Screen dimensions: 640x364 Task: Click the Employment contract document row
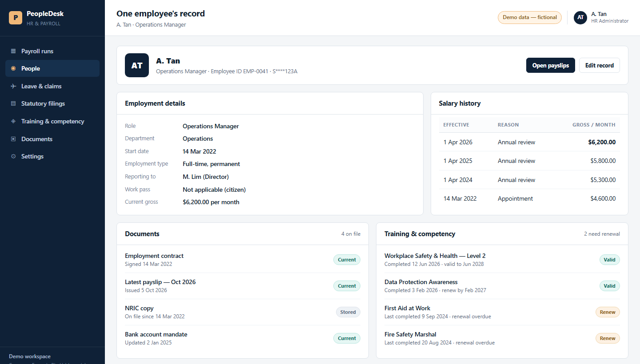(243, 260)
